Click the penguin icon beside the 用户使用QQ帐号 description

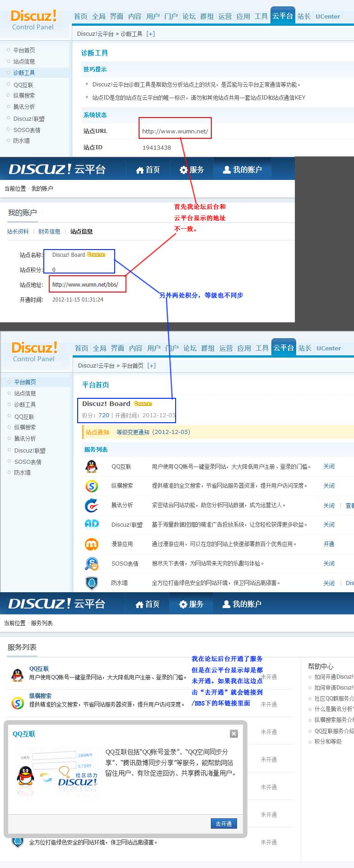click(17, 675)
